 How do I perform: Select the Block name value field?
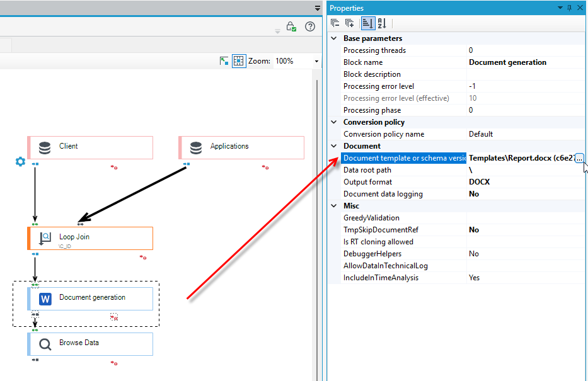(524, 62)
